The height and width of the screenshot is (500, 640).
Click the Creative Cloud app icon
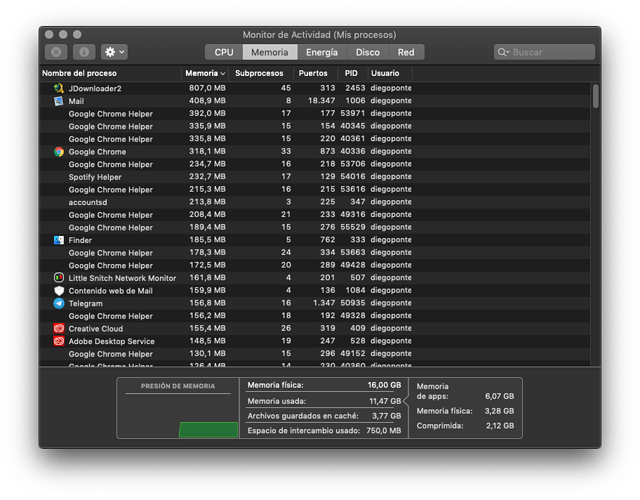pyautogui.click(x=59, y=329)
